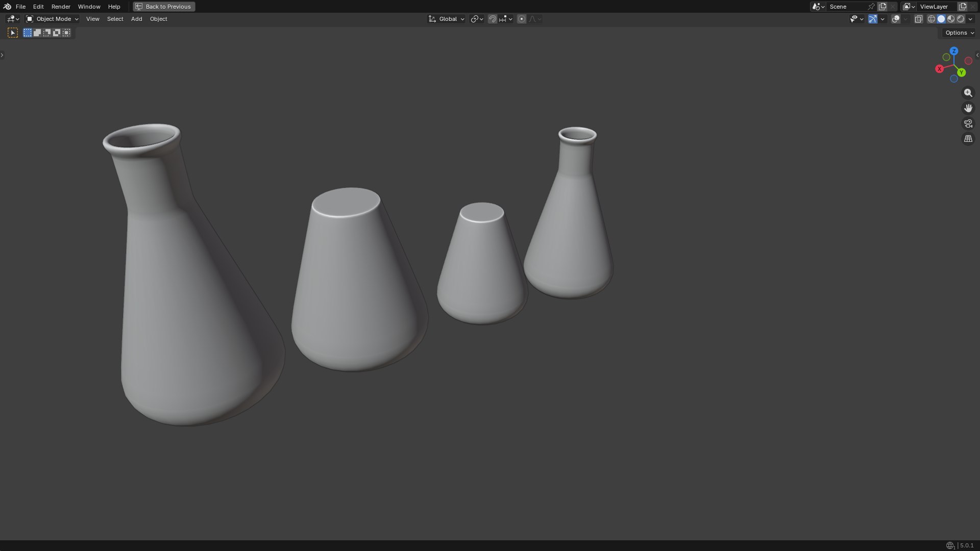
Task: Click the remove scene X button
Action: pos(893,7)
